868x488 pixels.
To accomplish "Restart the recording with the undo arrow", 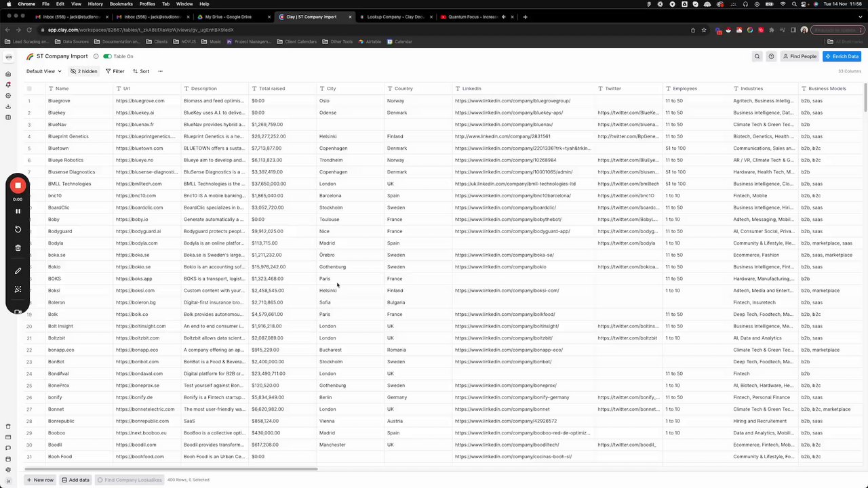I will tap(18, 229).
